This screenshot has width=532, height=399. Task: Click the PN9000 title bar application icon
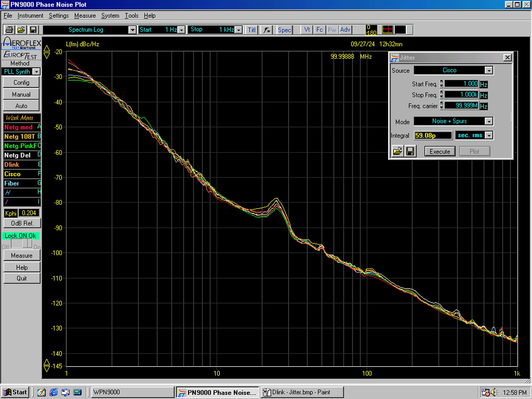coord(5,5)
